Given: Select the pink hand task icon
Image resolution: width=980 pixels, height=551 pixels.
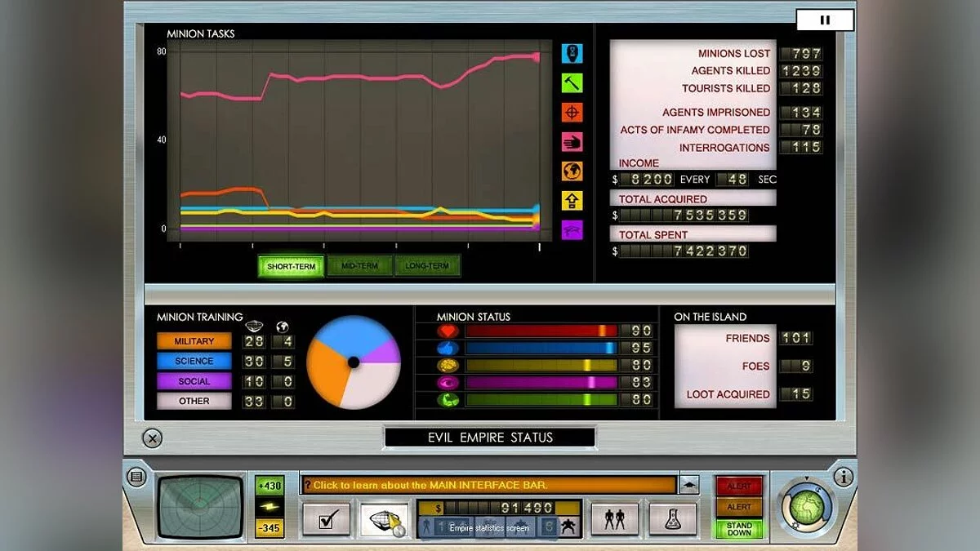Looking at the screenshot, I should click(572, 142).
